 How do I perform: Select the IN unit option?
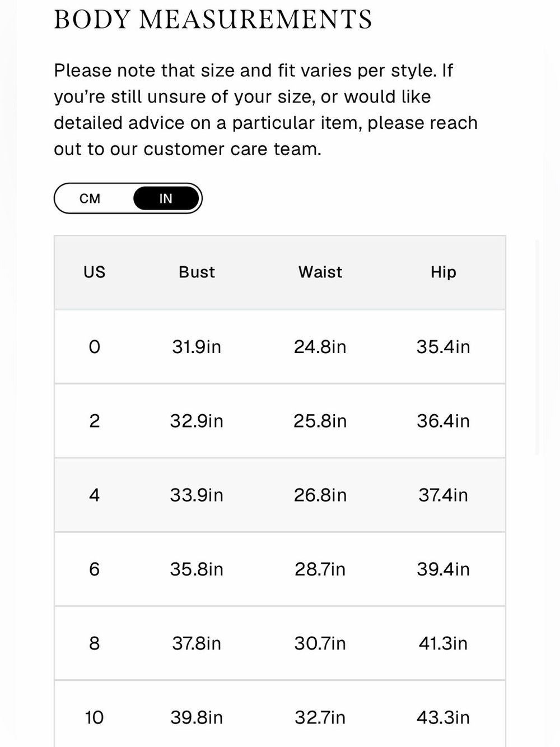pos(166,198)
